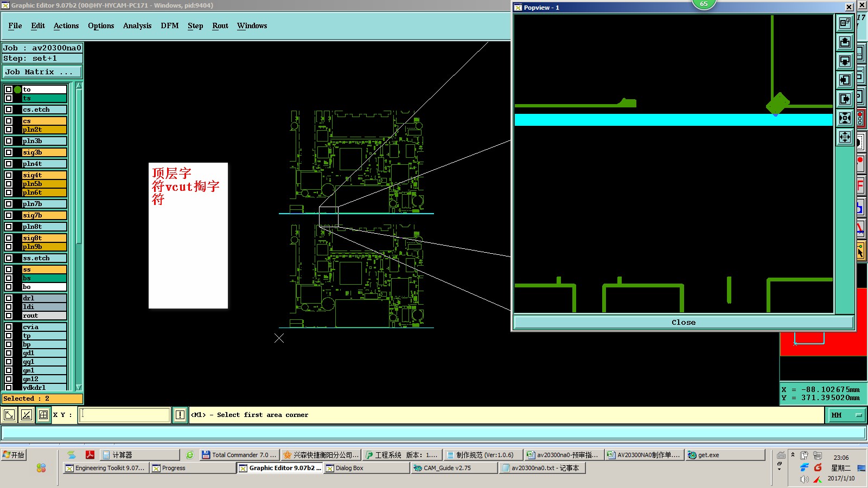Toggle display checkbox for layer sig3b

pyautogui.click(x=9, y=152)
